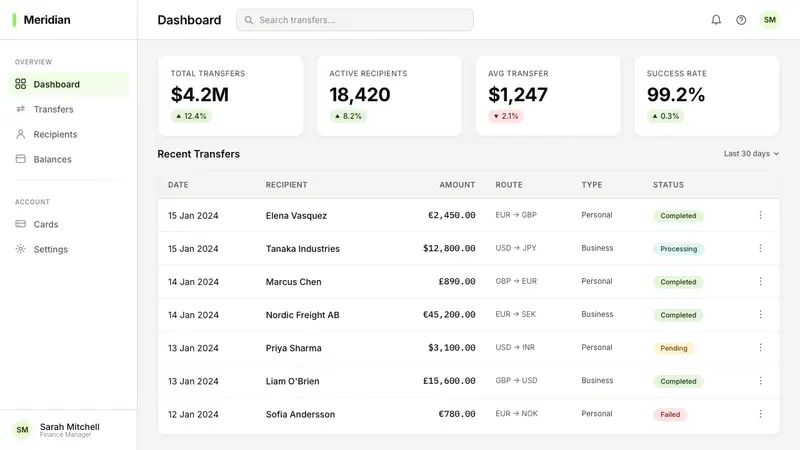Click the 2.1% decrease badge

click(x=506, y=116)
